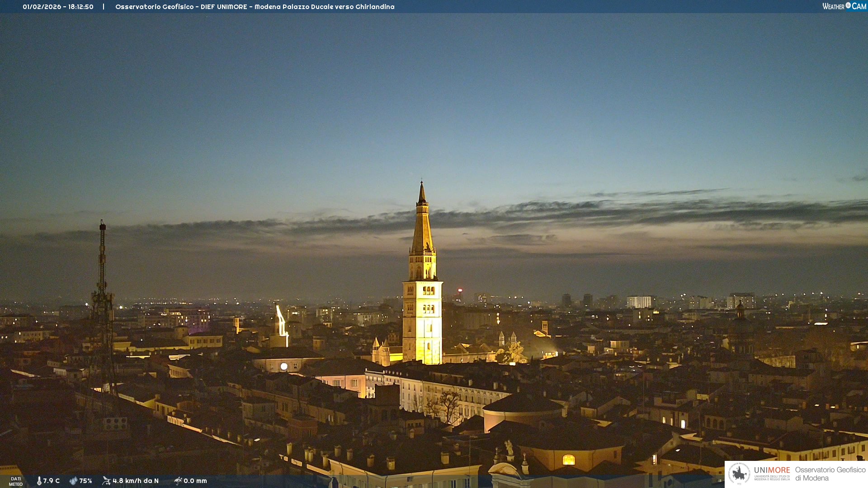Click the white lit high-rise on horizon

tap(639, 302)
